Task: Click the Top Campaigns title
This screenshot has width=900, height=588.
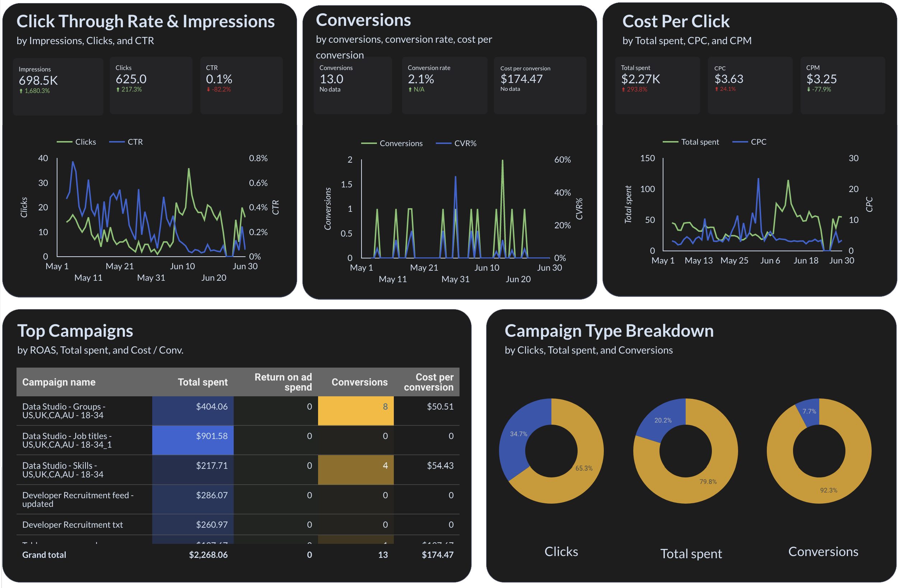Action: coord(75,331)
